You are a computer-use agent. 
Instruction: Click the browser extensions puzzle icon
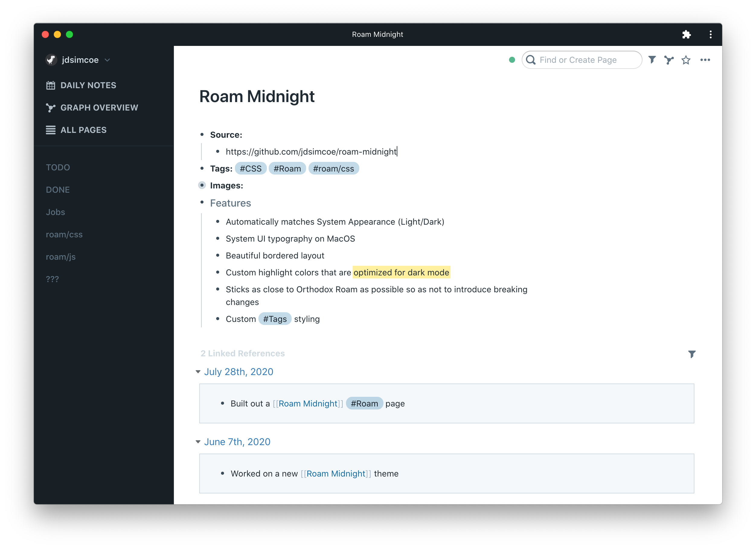tap(686, 34)
